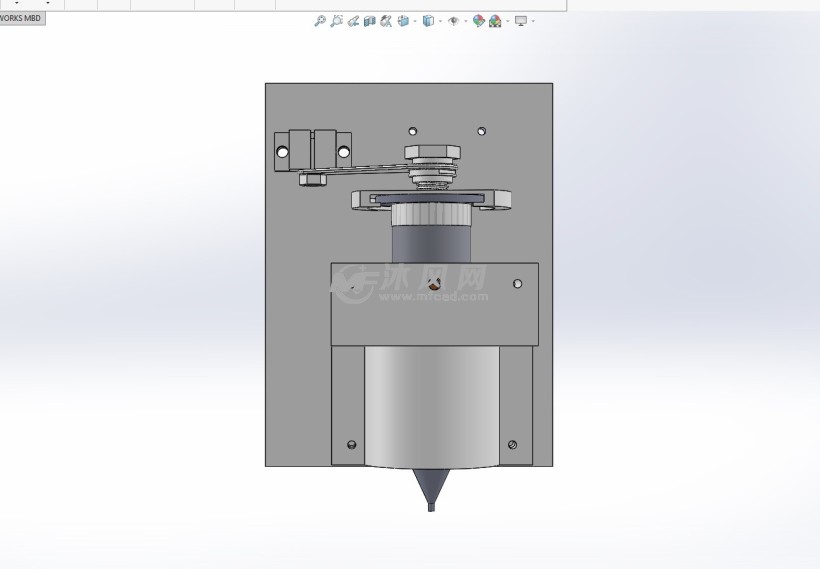Toggle the Hide/Show Items eye icon
The width and height of the screenshot is (820, 569).
coord(453,21)
